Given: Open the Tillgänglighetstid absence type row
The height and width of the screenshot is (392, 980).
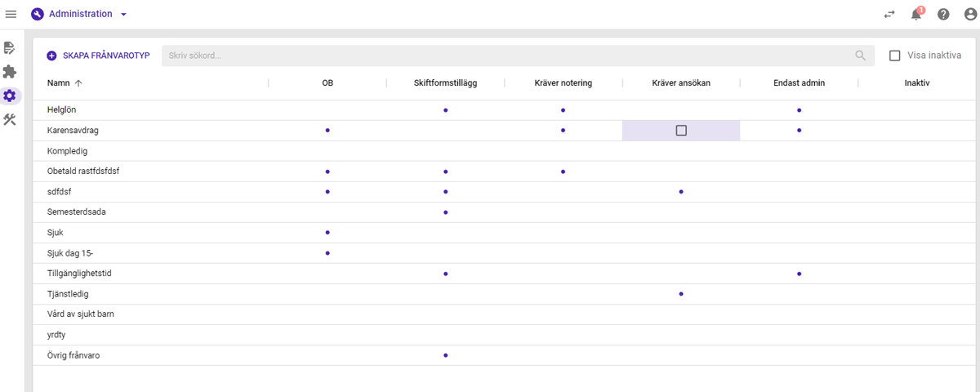Looking at the screenshot, I should tap(79, 274).
